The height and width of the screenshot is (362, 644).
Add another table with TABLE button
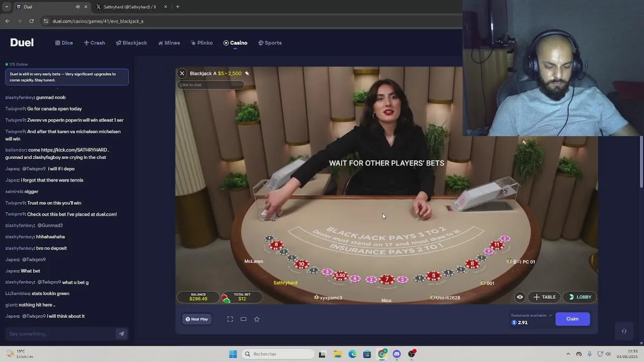[x=544, y=297]
